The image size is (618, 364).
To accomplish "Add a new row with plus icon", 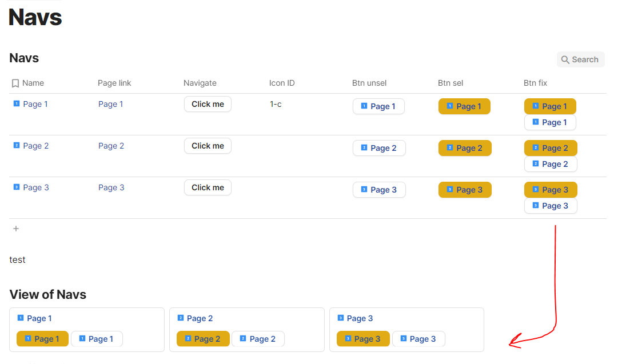I will [x=16, y=229].
